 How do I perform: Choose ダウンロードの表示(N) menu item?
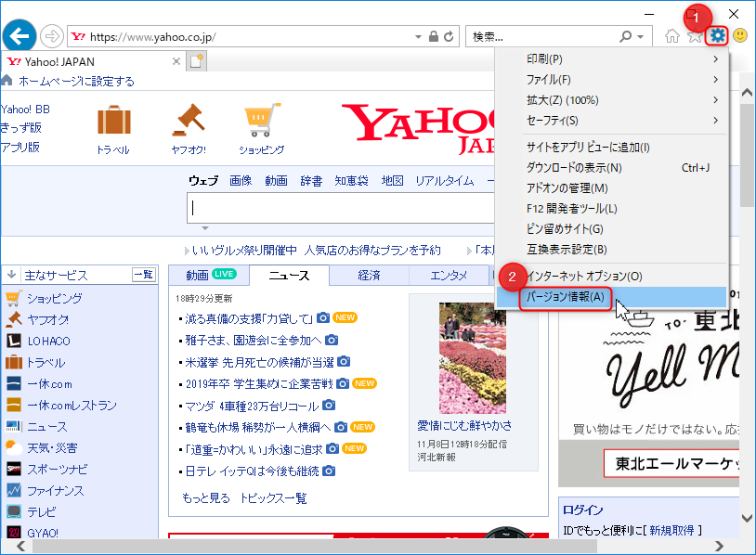611,168
